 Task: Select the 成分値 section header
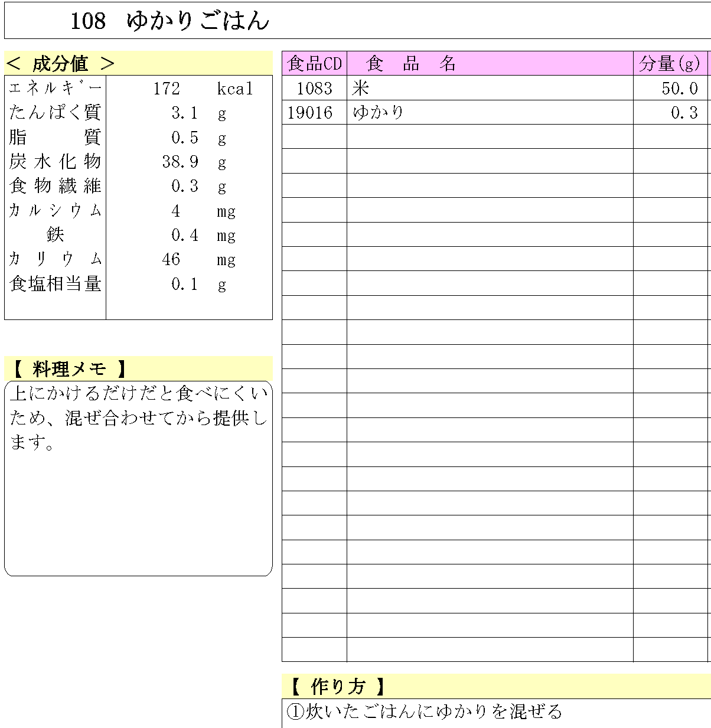[57, 63]
